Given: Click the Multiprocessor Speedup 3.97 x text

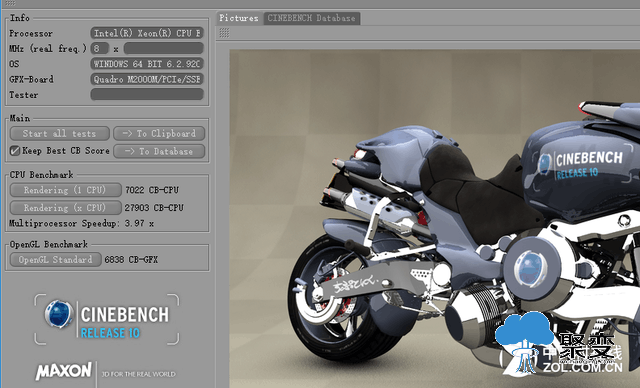Looking at the screenshot, I should tap(82, 224).
